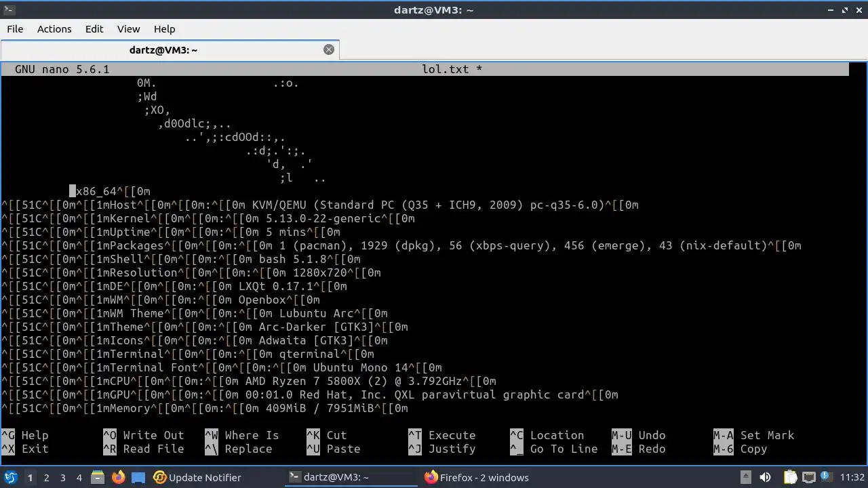Image resolution: width=868 pixels, height=488 pixels.
Task: Click the Memory 409MiB / 7951MiB line
Action: click(x=205, y=408)
